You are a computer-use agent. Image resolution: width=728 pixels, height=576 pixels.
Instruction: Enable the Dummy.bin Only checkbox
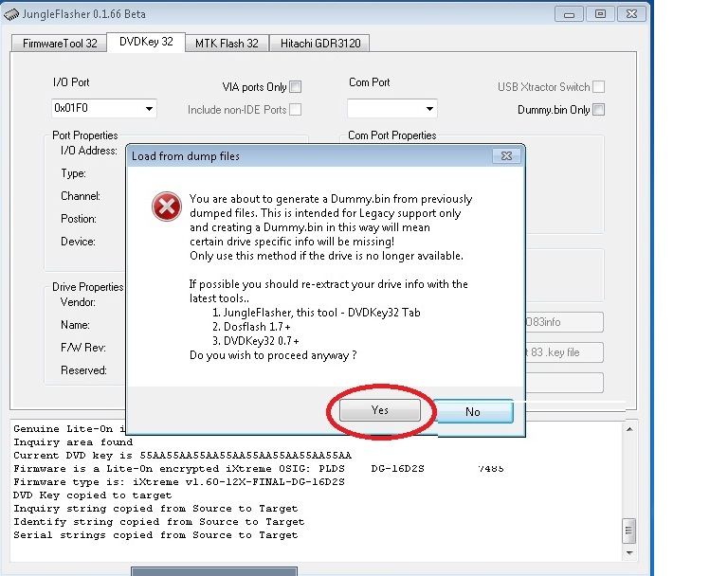[x=598, y=110]
